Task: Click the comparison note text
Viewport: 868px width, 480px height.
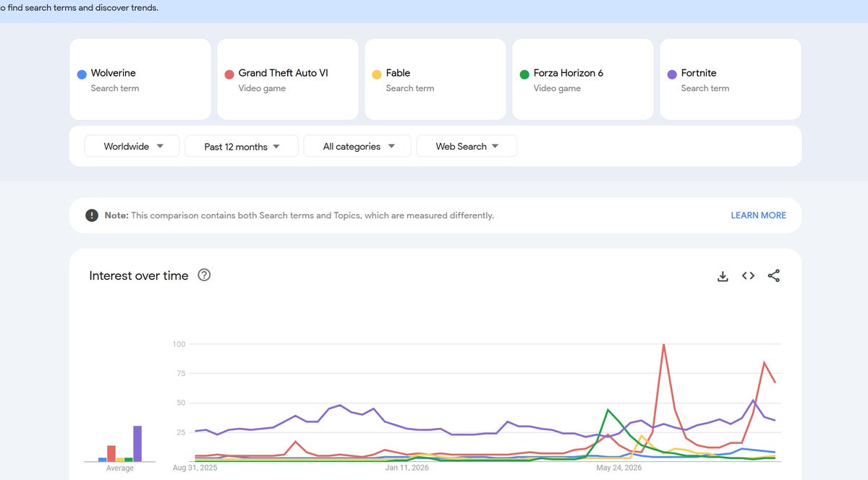Action: (x=299, y=215)
